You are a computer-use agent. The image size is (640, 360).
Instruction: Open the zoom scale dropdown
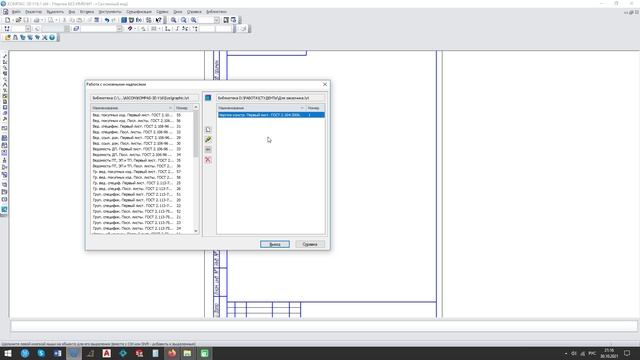point(216,20)
